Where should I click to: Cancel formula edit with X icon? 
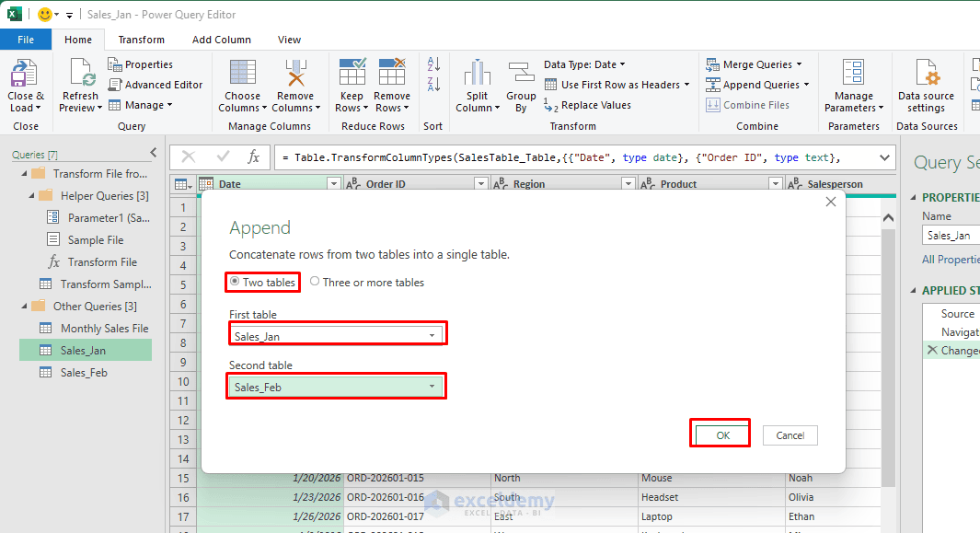click(x=188, y=157)
